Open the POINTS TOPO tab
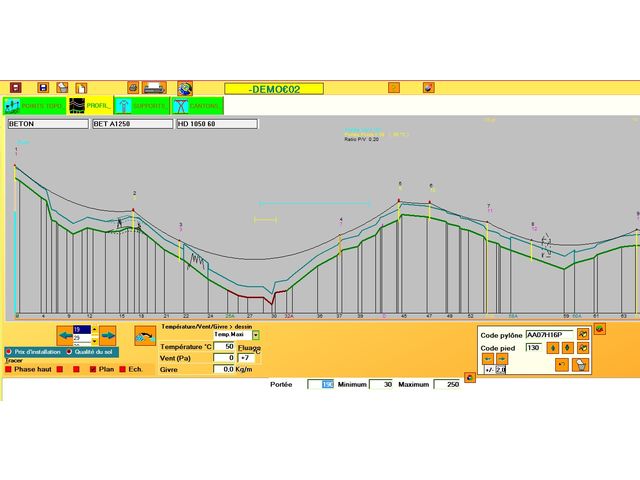Screen dimensions: 640x480 [35, 105]
